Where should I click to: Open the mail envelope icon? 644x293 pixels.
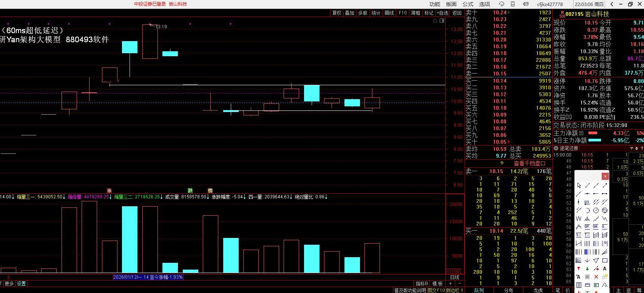point(525,4)
